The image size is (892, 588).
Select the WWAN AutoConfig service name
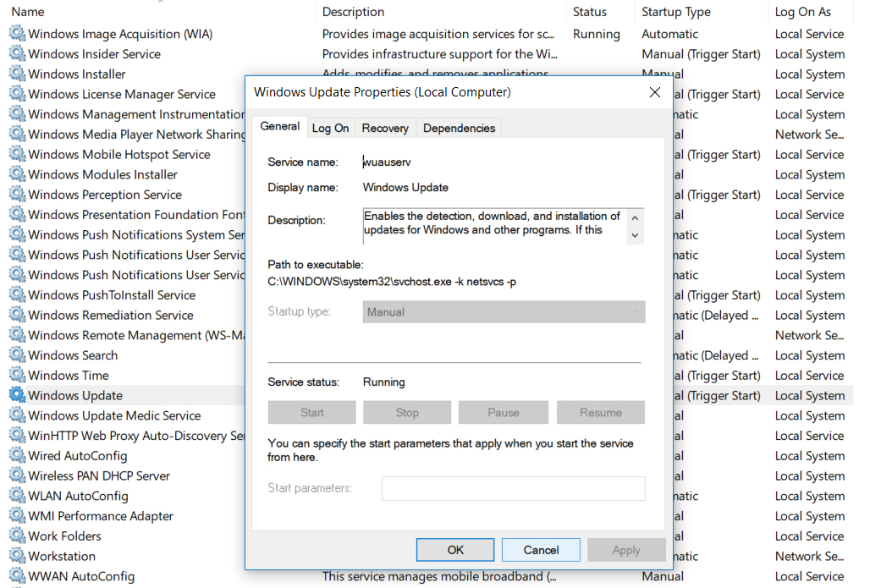(81, 576)
